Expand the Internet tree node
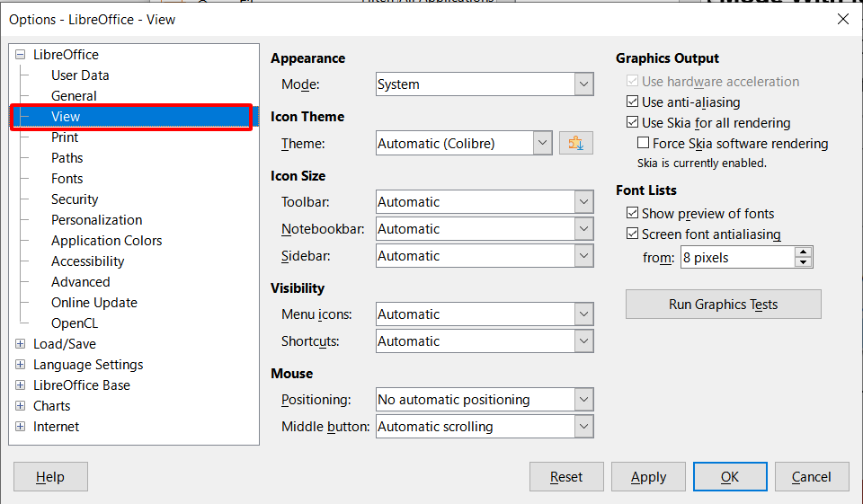Image resolution: width=863 pixels, height=504 pixels. coord(21,427)
